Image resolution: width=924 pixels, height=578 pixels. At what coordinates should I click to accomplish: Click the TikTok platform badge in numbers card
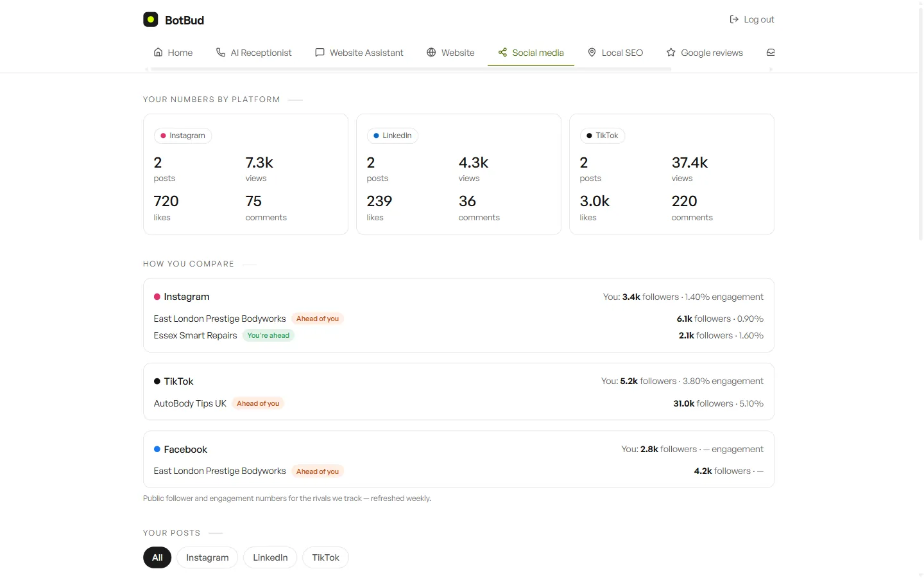[x=603, y=136]
